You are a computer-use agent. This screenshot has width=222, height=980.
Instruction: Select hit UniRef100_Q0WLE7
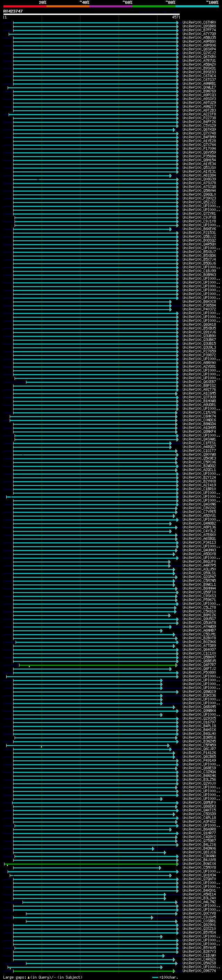pos(199,88)
